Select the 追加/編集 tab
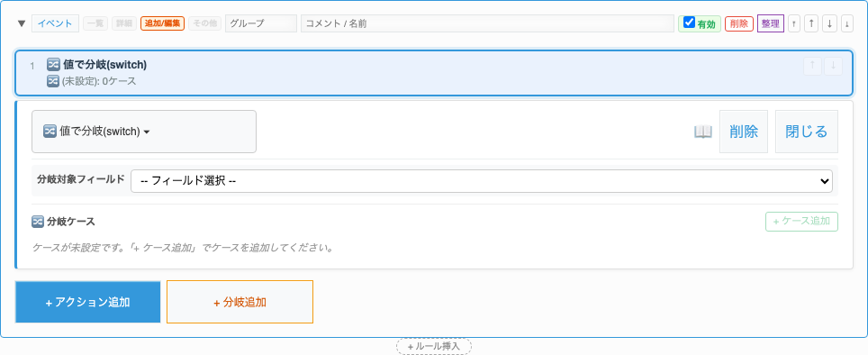Viewport: 868px width, 355px height. tap(163, 23)
